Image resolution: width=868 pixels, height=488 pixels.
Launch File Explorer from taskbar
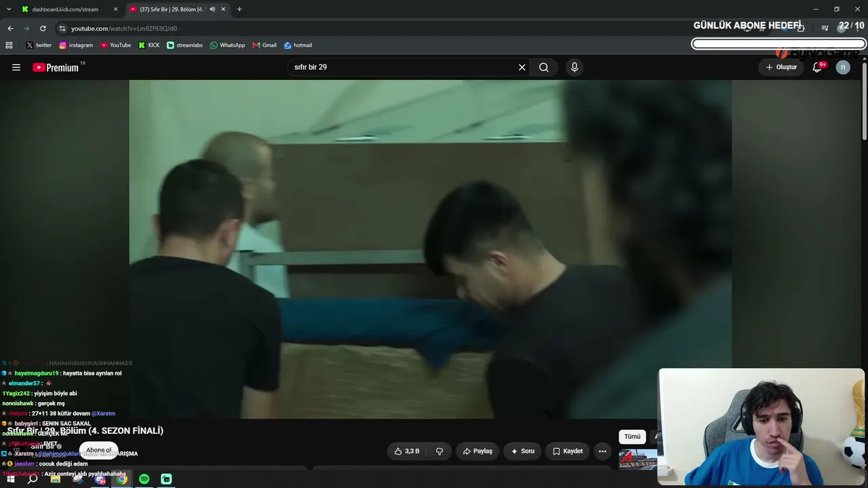(x=56, y=479)
